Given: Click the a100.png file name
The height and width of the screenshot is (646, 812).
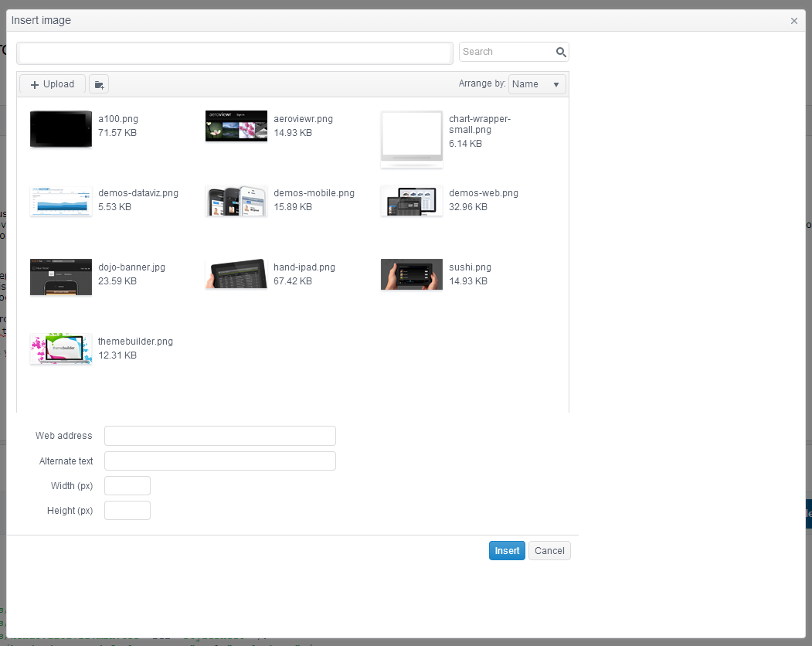Looking at the screenshot, I should coord(118,119).
